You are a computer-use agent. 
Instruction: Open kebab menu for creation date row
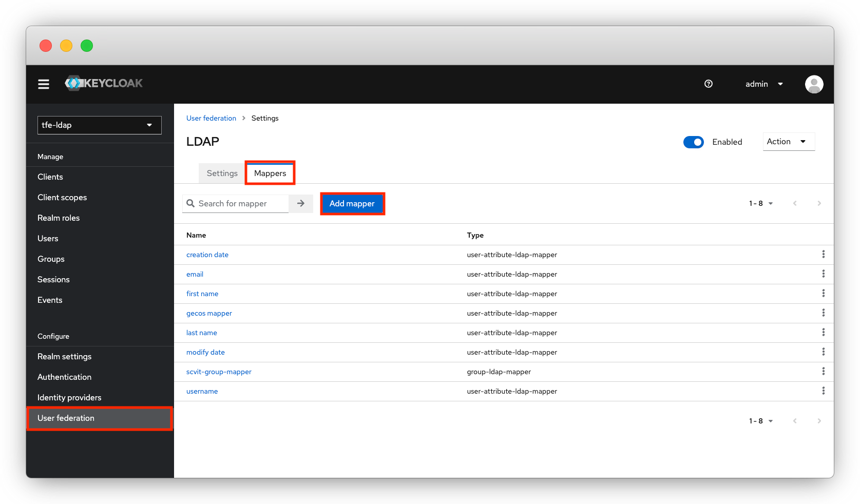point(823,255)
